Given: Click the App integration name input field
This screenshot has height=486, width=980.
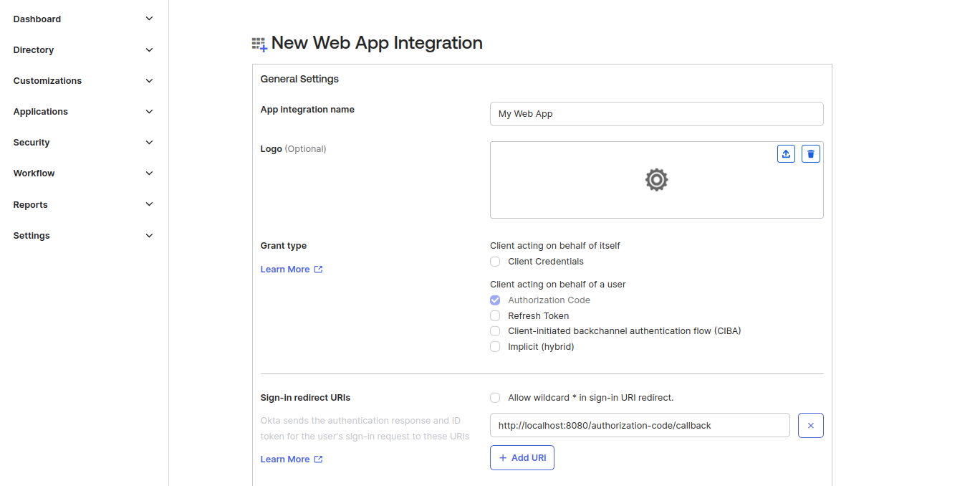Looking at the screenshot, I should [656, 113].
